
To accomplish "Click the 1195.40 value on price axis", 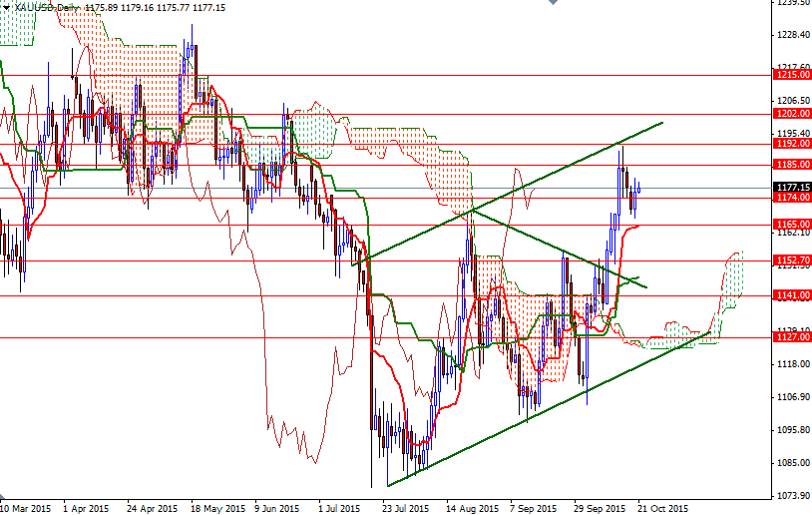I will [x=793, y=134].
